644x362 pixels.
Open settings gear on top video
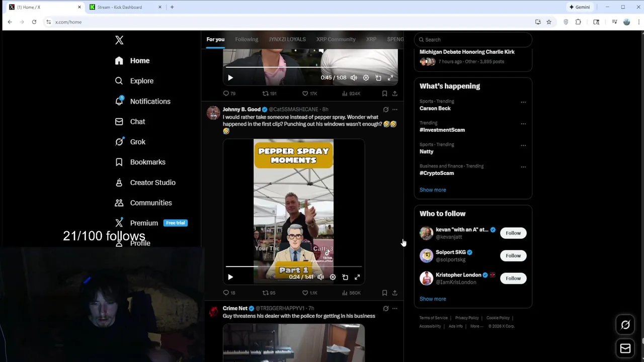click(x=366, y=78)
